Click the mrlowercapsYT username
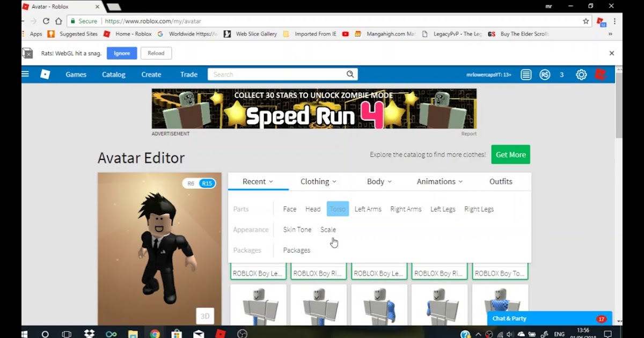The width and height of the screenshot is (644, 338). [x=489, y=75]
